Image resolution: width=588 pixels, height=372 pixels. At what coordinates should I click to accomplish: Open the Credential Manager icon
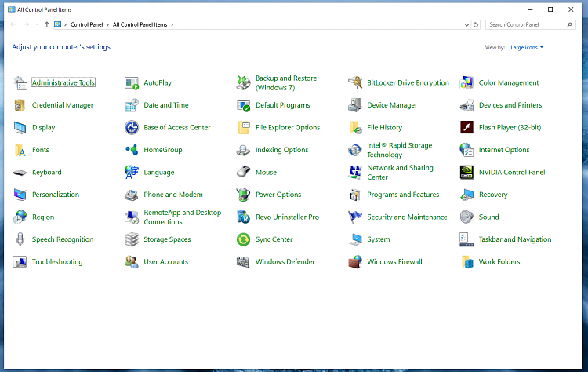coord(20,105)
